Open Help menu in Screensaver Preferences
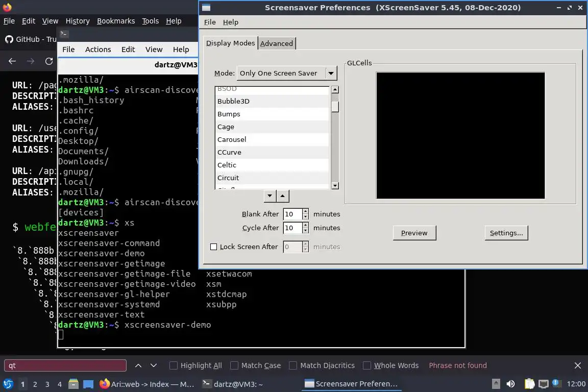This screenshot has width=588, height=392. 230,22
